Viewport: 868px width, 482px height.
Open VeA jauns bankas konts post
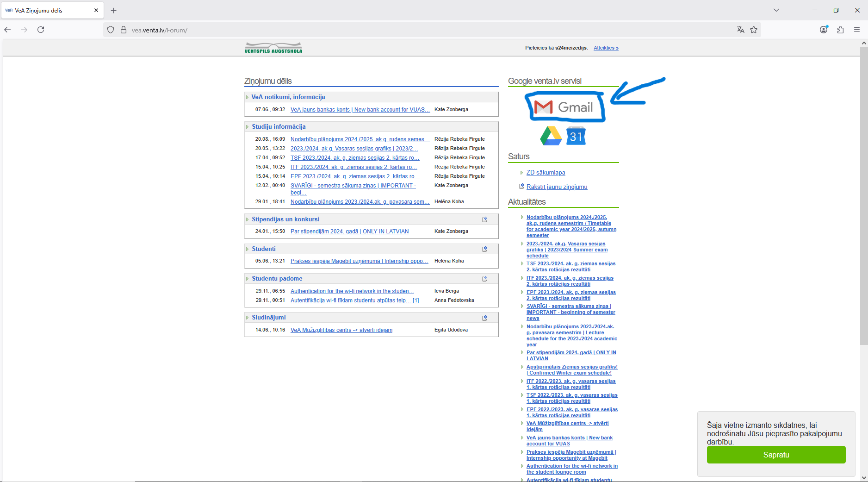pos(360,110)
